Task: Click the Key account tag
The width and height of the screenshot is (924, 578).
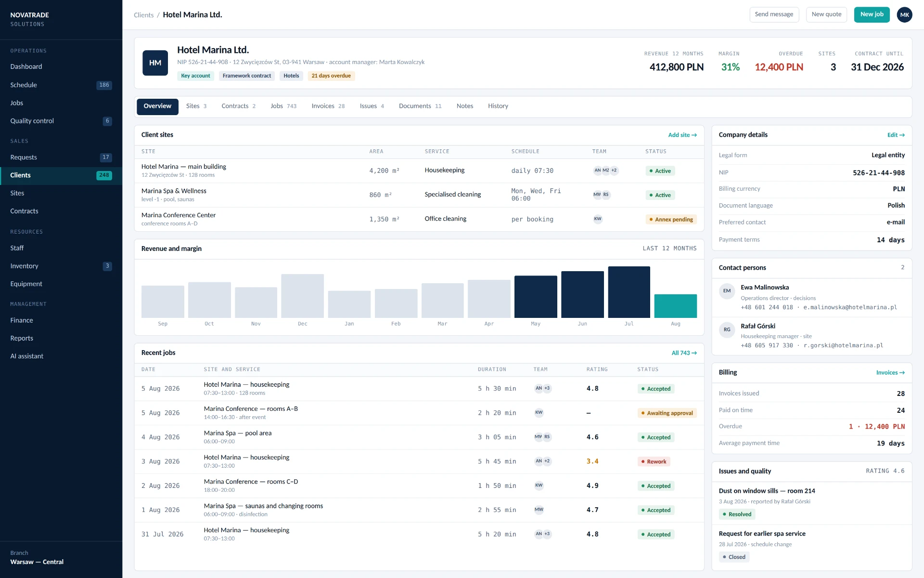Action: [195, 76]
